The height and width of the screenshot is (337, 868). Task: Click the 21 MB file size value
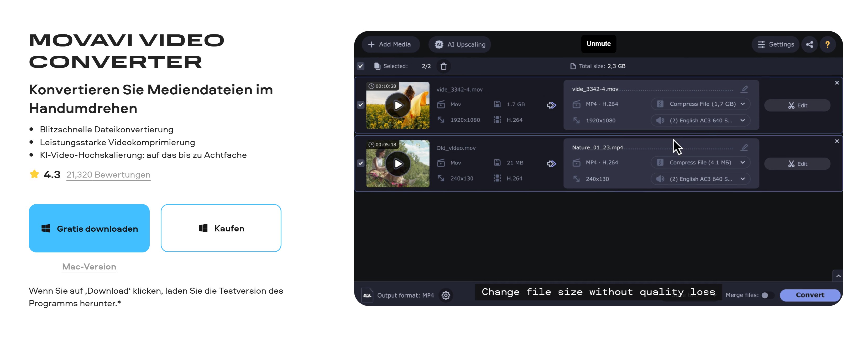(x=515, y=163)
